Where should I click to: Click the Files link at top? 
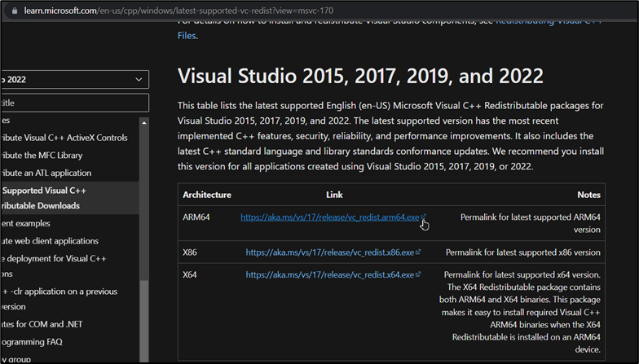pos(187,36)
